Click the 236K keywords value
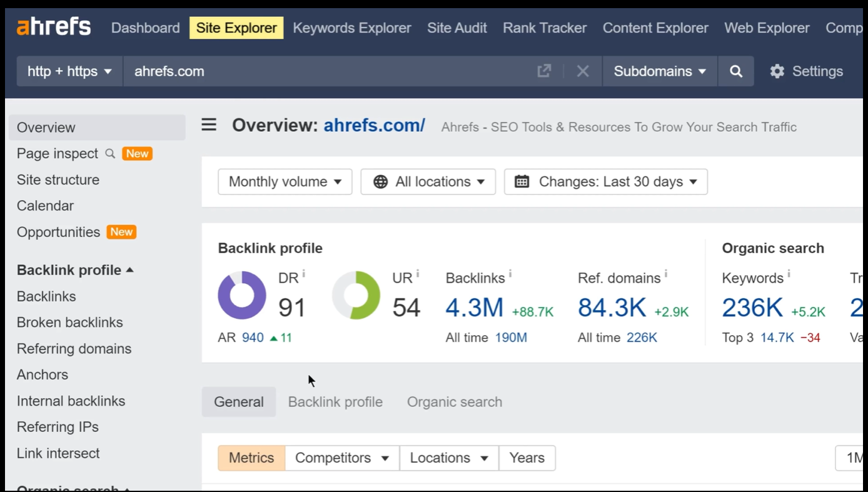 (752, 308)
